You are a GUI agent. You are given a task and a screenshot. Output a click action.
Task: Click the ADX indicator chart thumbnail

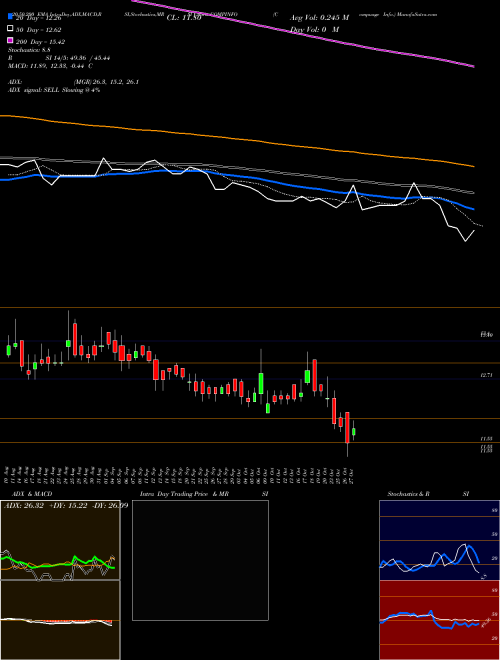point(60,540)
